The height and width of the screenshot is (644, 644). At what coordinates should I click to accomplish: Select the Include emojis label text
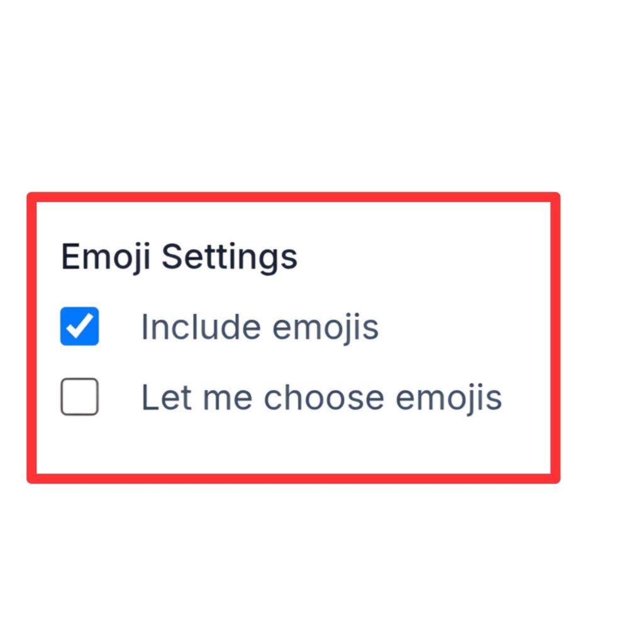point(260,326)
